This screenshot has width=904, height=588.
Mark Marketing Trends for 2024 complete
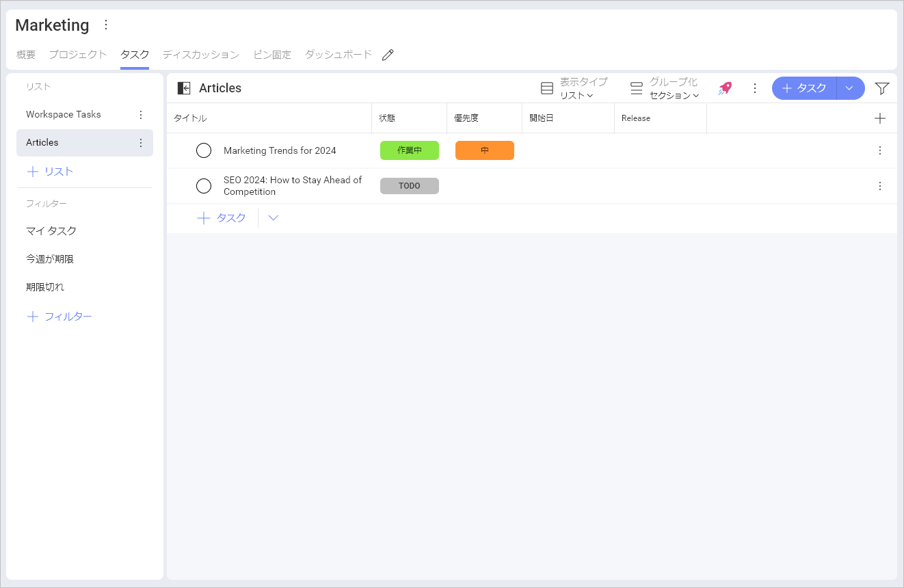tap(204, 150)
